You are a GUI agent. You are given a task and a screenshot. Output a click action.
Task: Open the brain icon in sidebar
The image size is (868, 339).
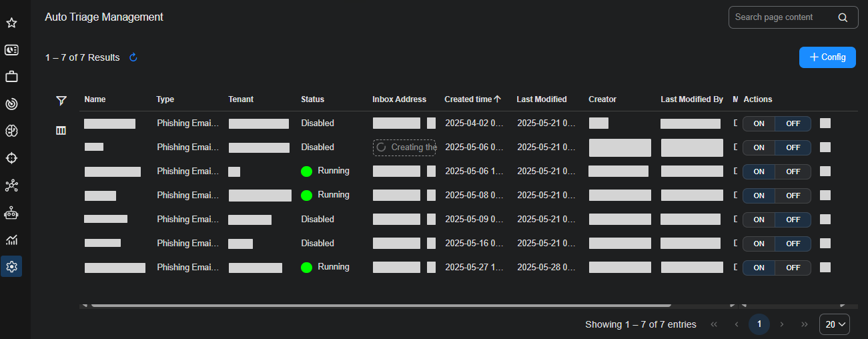click(11, 131)
